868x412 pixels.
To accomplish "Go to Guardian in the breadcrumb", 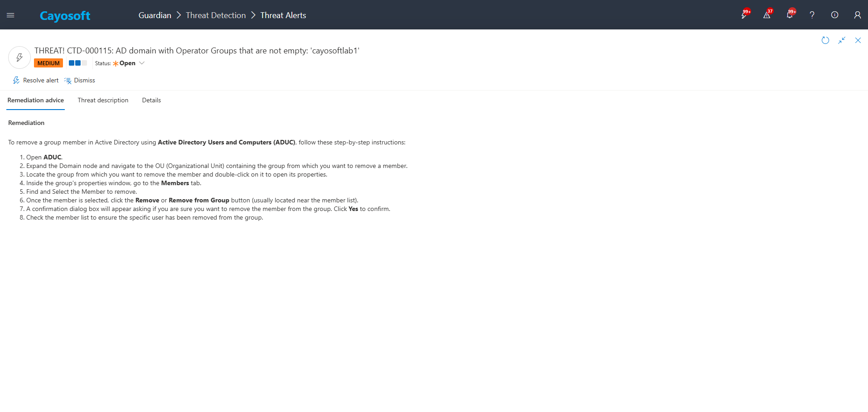I will 154,15.
